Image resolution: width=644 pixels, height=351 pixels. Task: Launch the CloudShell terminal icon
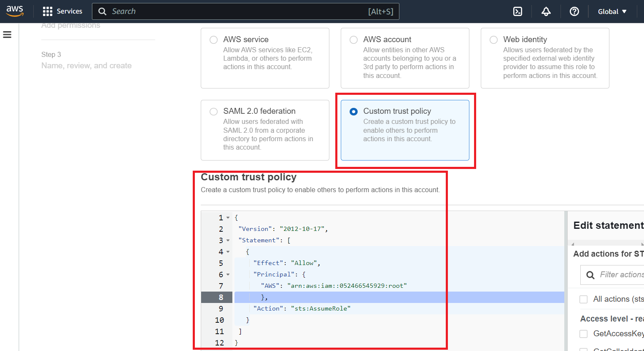click(x=517, y=11)
